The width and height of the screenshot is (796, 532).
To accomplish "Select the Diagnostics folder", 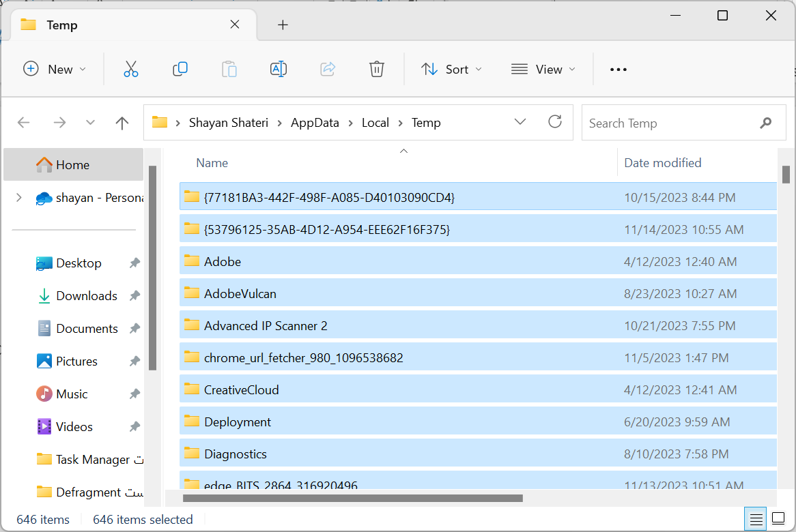I will pos(478,454).
